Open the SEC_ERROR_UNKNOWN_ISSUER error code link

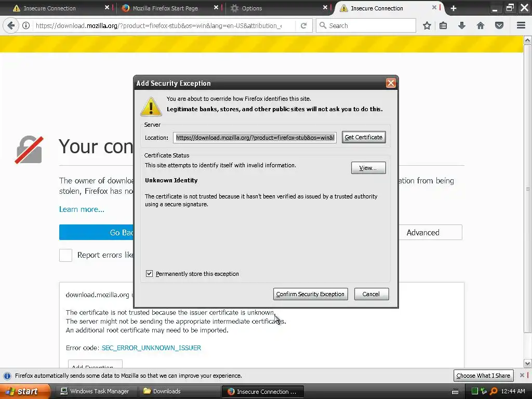coord(151,348)
